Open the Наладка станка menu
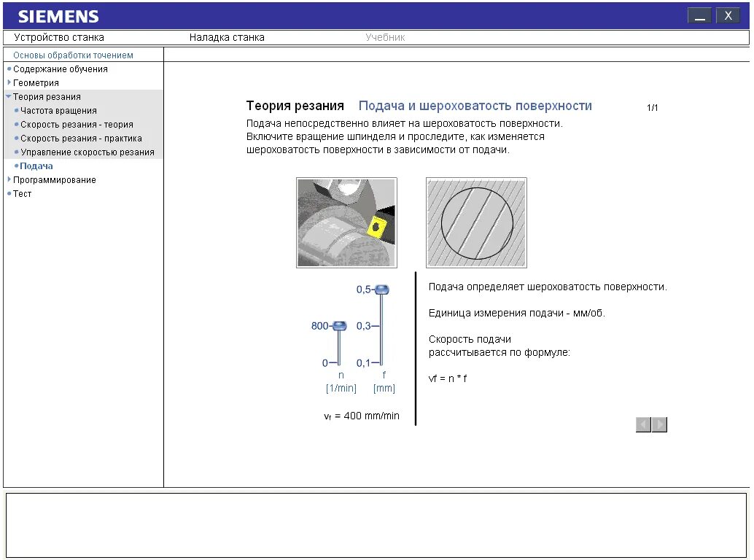Screen dimensions: 754x560 pos(227,37)
